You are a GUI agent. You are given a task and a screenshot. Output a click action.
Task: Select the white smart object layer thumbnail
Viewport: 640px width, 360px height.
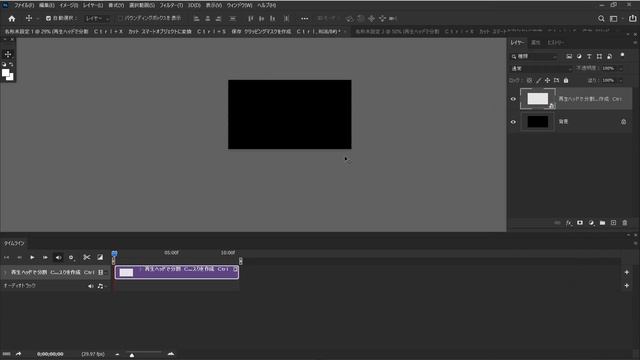coord(538,99)
